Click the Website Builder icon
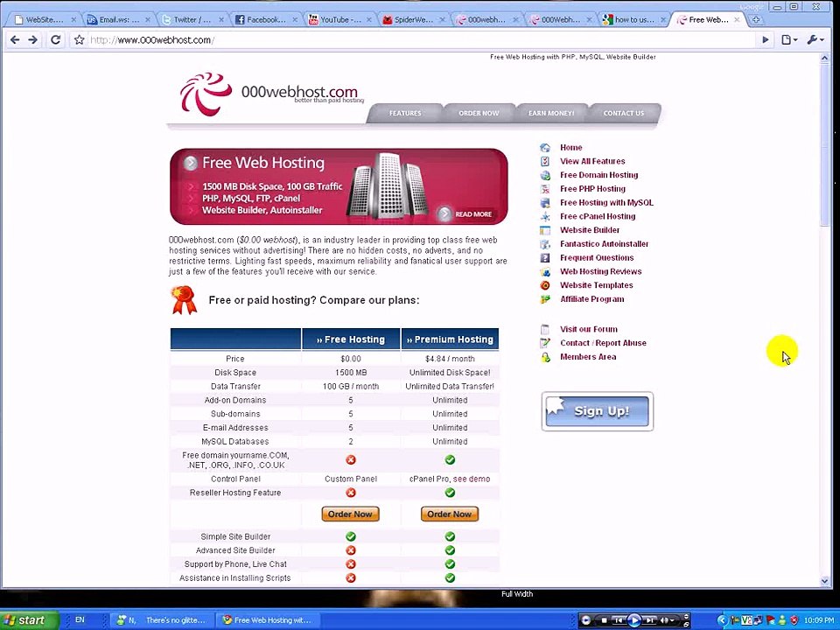 coord(545,230)
